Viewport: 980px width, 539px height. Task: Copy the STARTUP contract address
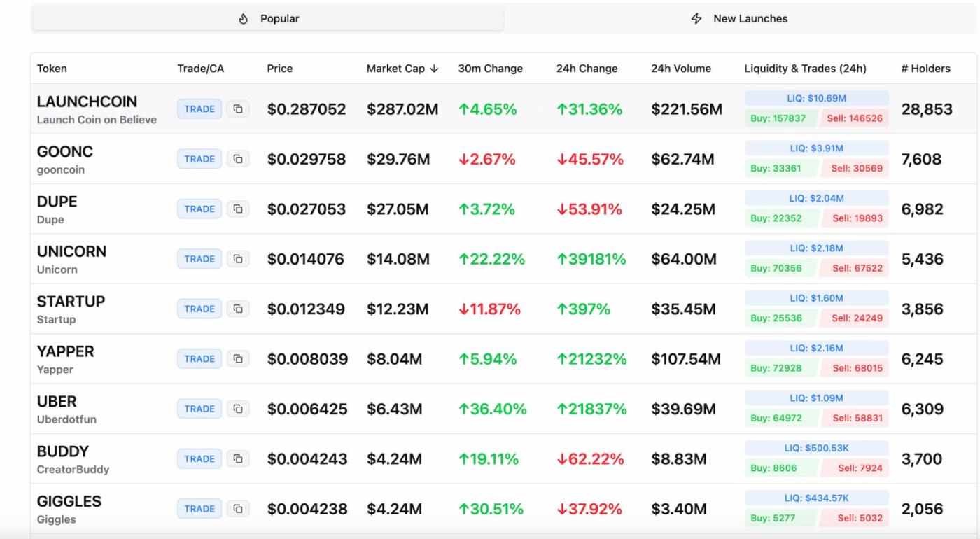pos(238,309)
